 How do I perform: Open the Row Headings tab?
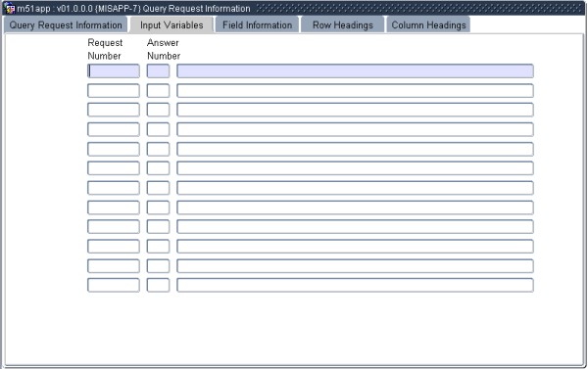pos(343,25)
